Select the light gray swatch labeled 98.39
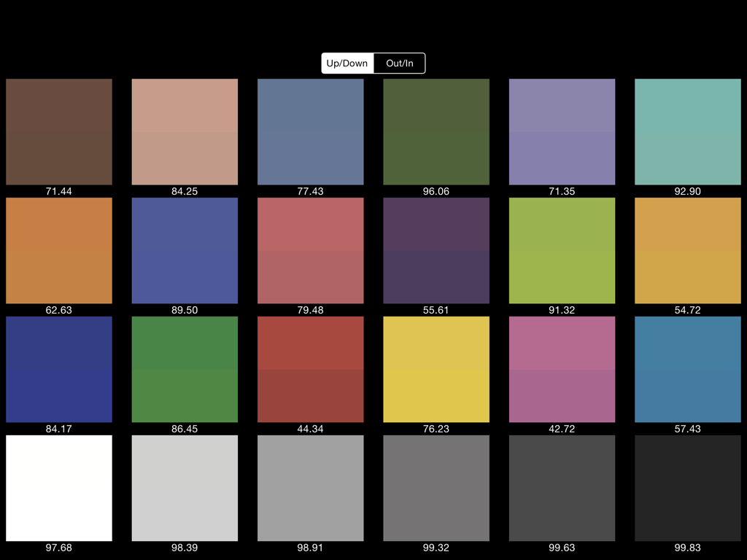This screenshot has height=560, width=747. 185,489
